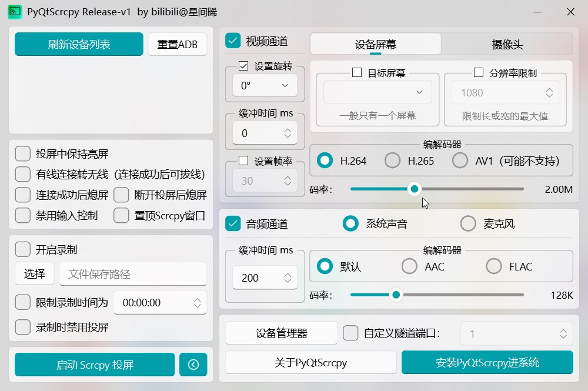Click the chevron icon beside 启动 Scrcpy 投屏
The width and height of the screenshot is (588, 391).
[x=194, y=365]
